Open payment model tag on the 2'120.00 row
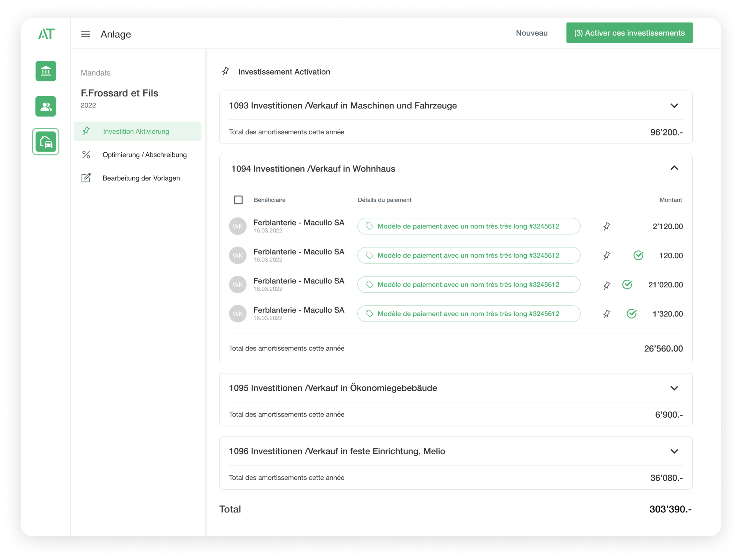This screenshot has width=742, height=560. coord(469,226)
